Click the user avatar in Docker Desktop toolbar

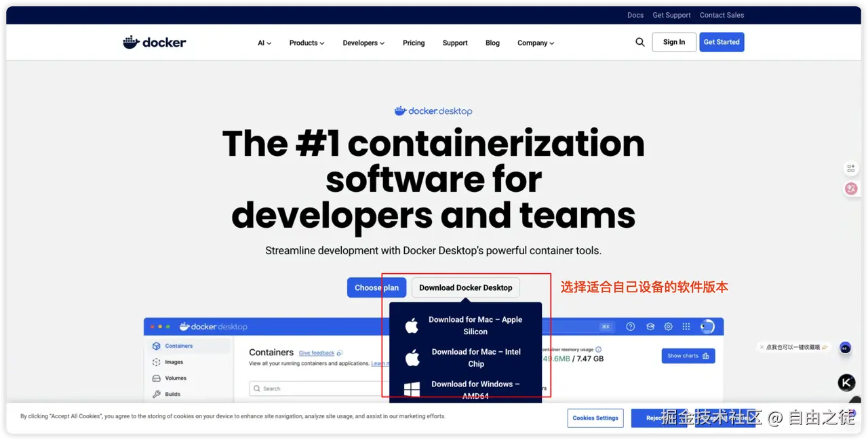707,327
